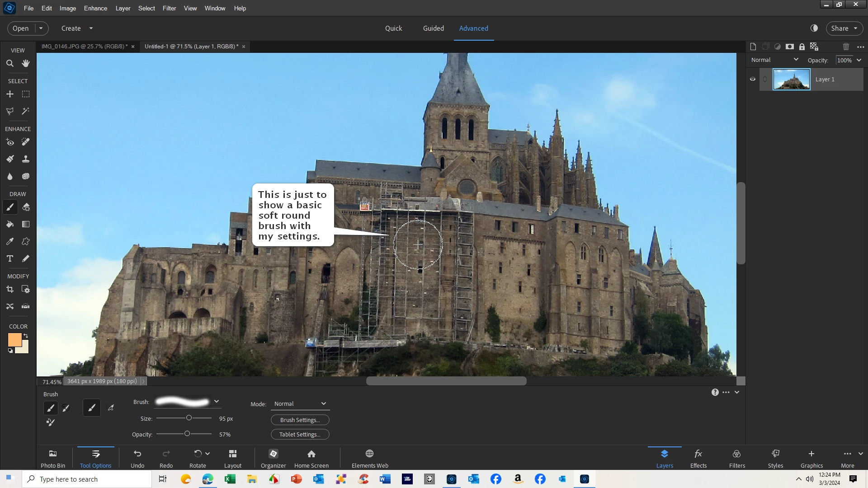The image size is (868, 488).
Task: Click the trash icon in layers panel
Action: 846,47
